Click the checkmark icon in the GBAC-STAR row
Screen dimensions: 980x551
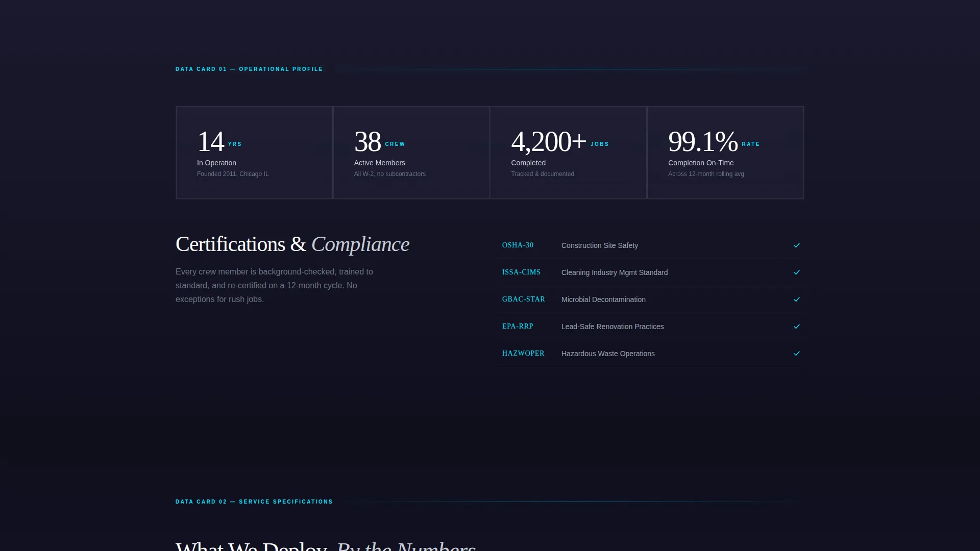pos(796,299)
